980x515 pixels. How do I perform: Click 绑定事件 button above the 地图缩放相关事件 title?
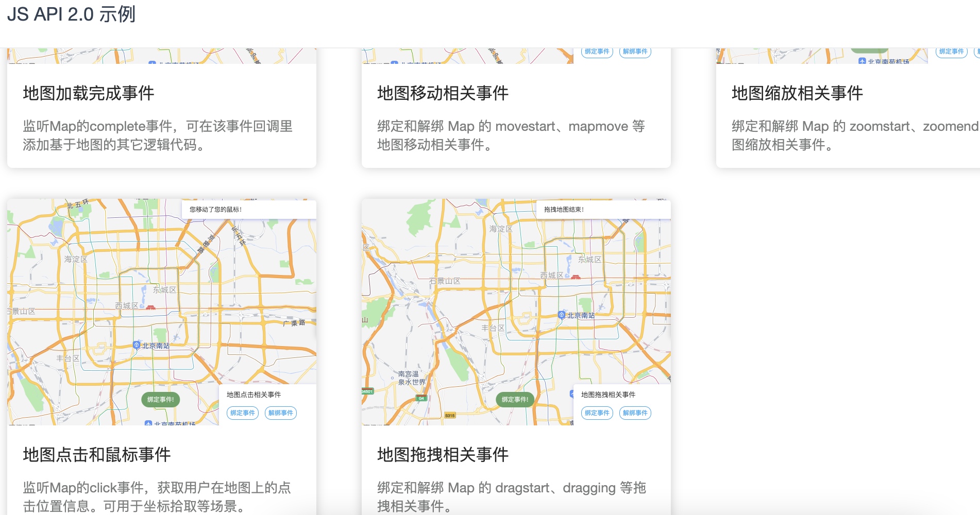coord(952,51)
